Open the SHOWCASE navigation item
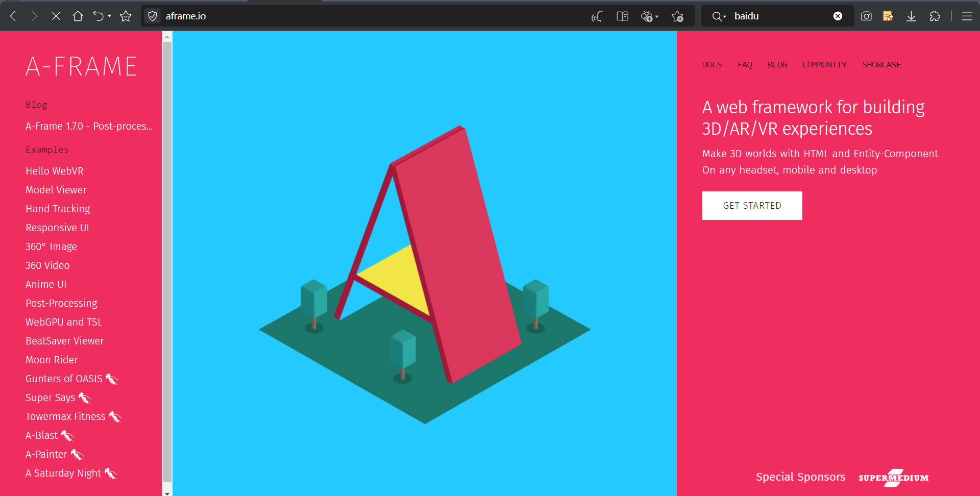Screen dimensions: 980x496 [881, 65]
